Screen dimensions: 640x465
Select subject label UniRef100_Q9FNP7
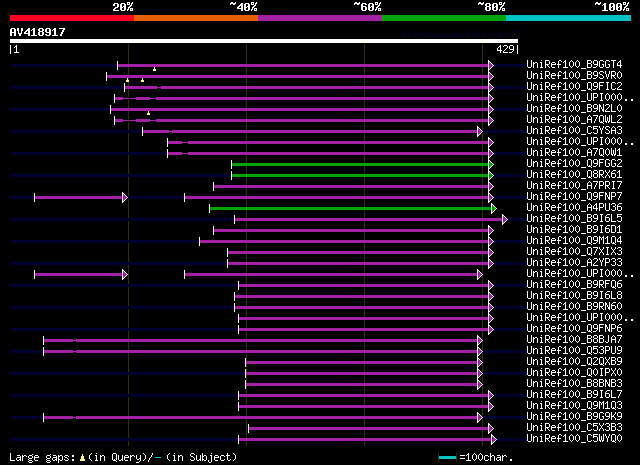574,197
